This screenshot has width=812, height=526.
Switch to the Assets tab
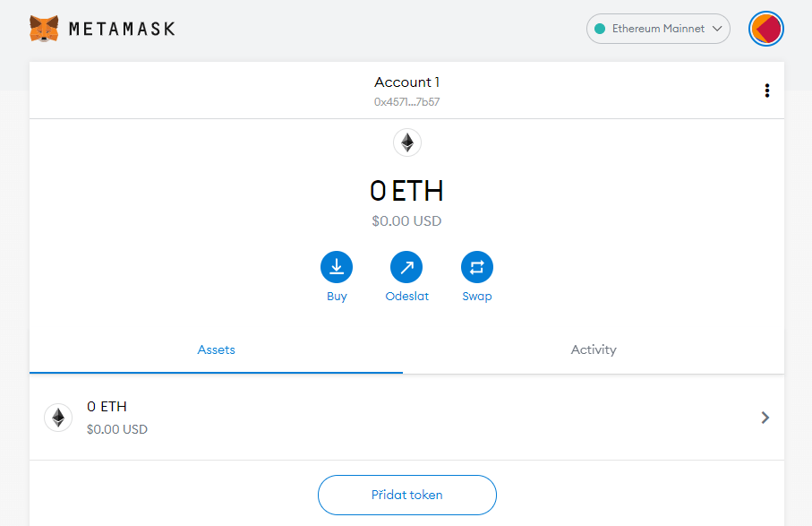pyautogui.click(x=216, y=349)
